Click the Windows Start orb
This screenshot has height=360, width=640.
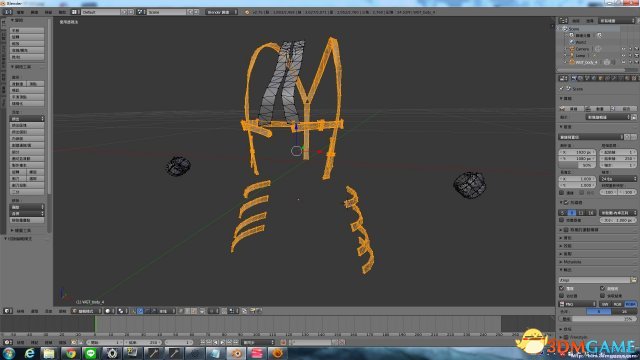[x=9, y=353]
